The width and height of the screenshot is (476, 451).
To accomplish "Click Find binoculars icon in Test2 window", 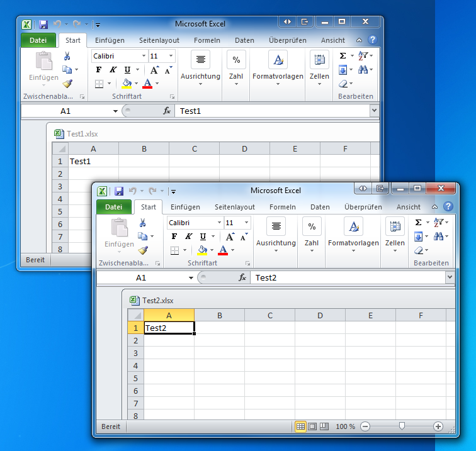I will coord(438,237).
